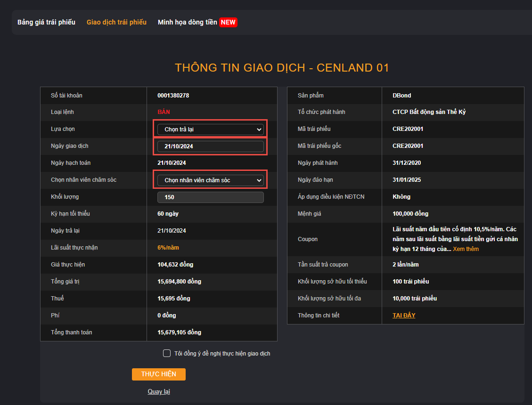Image resolution: width=532 pixels, height=405 pixels.
Task: Click issue date 31/12/2020
Action: click(x=407, y=163)
